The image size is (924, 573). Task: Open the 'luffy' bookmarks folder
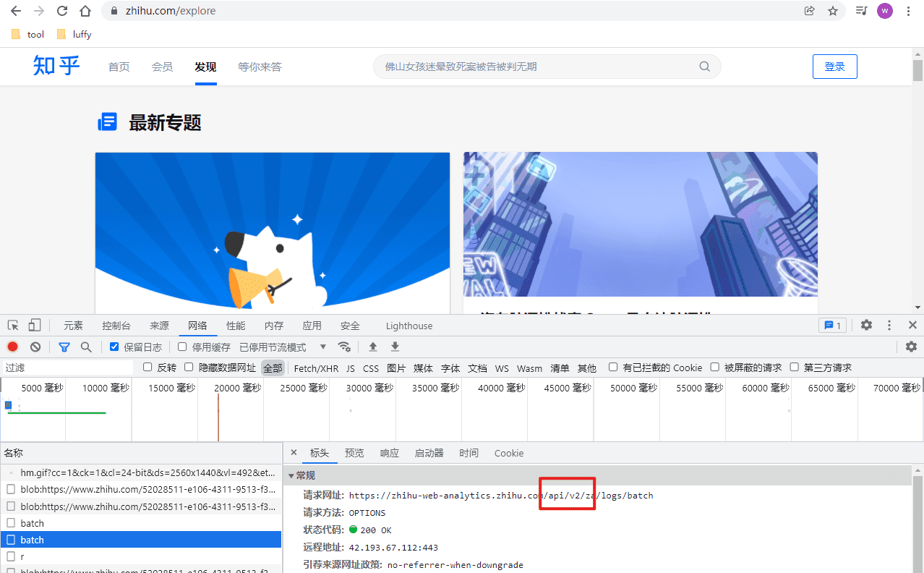[x=74, y=34]
